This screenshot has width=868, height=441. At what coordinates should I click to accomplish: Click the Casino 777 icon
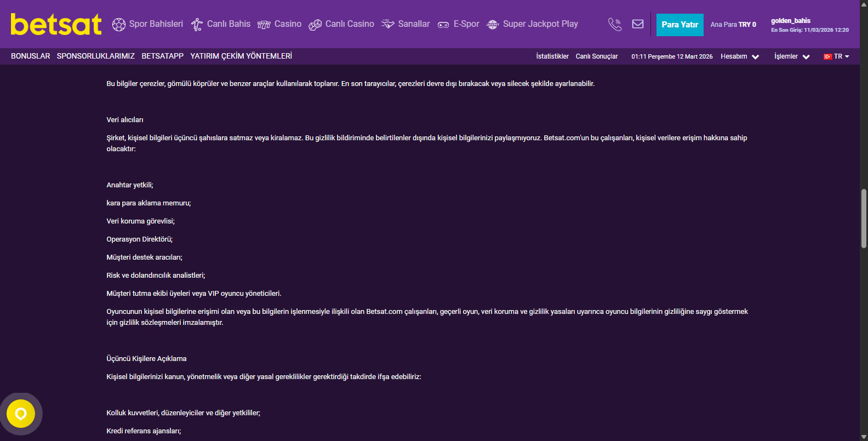click(264, 25)
